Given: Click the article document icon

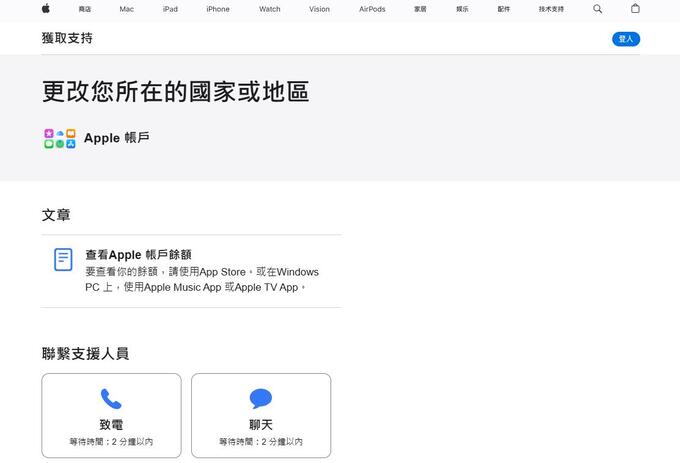Looking at the screenshot, I should click(63, 259).
